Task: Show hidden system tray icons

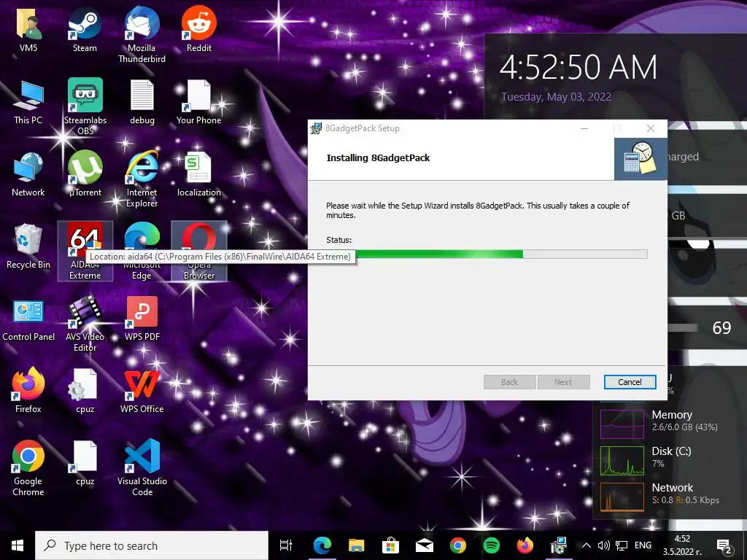Action: click(x=587, y=545)
